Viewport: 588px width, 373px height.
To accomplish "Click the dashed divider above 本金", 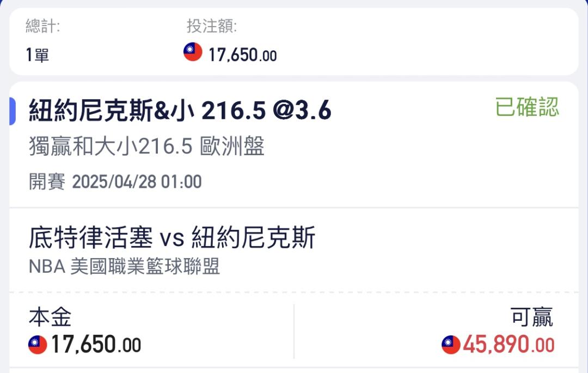I will (x=294, y=292).
